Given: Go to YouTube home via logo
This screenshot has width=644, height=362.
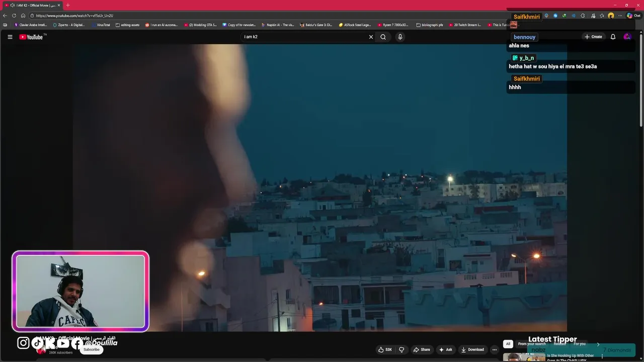Looking at the screenshot, I should pyautogui.click(x=31, y=37).
